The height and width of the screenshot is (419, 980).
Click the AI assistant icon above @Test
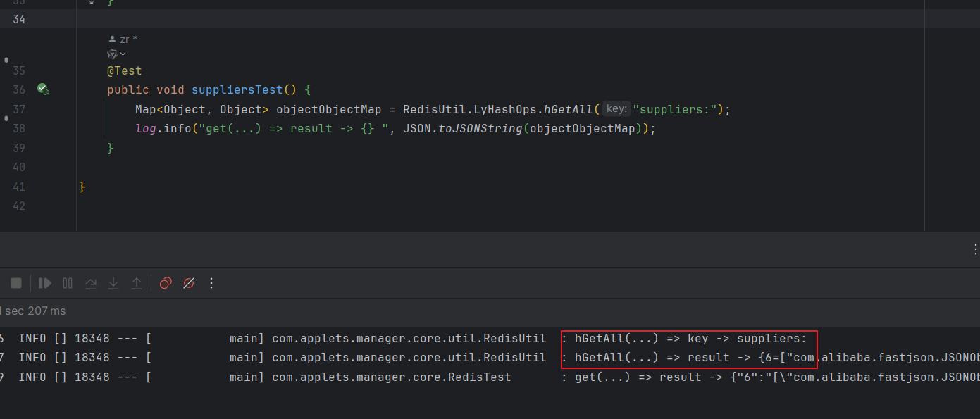tap(112, 54)
